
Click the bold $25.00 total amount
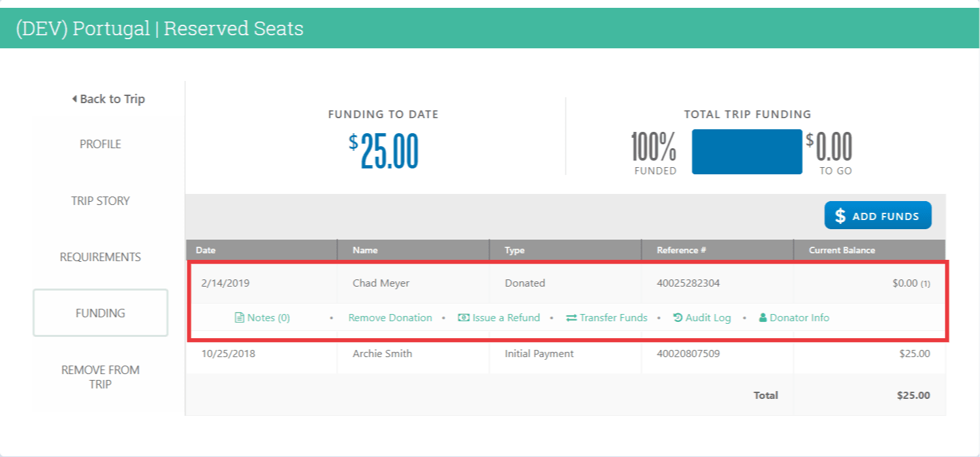(913, 395)
